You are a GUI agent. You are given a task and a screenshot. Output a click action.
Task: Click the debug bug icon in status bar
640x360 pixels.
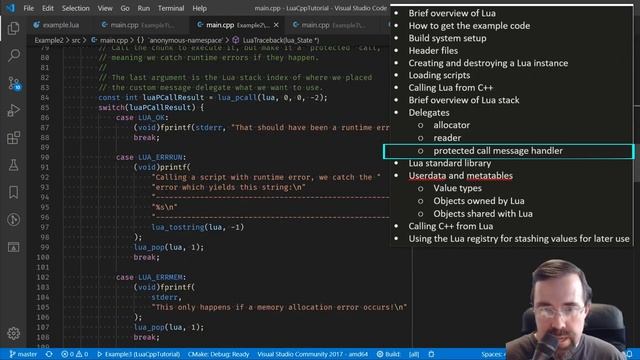coord(431,354)
